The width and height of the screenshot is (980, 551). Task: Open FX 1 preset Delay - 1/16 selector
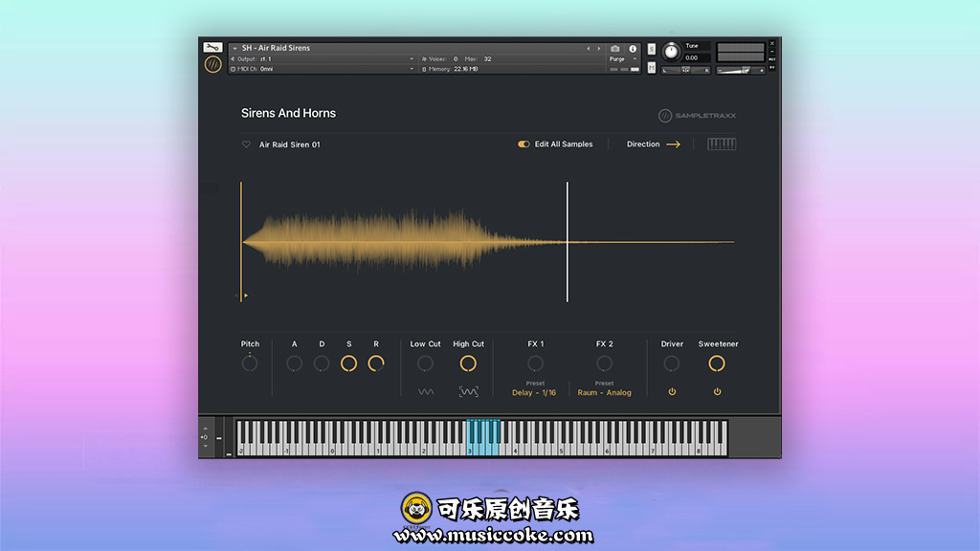(x=534, y=393)
